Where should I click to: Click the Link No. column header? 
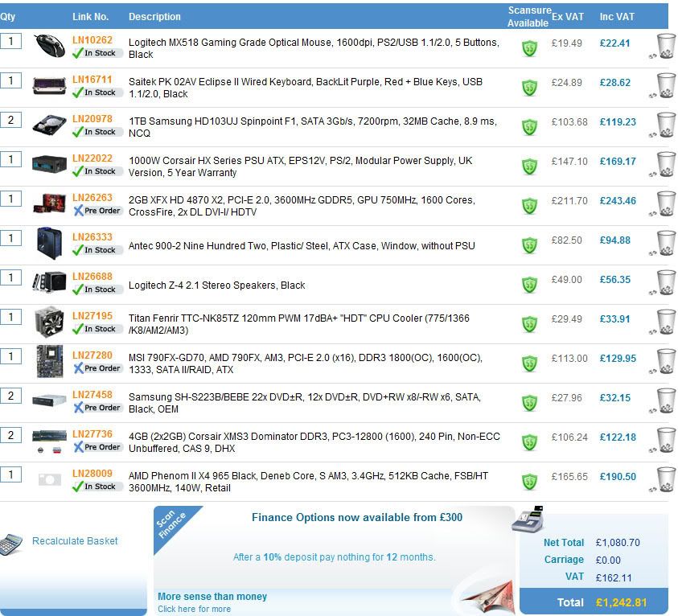(x=90, y=17)
